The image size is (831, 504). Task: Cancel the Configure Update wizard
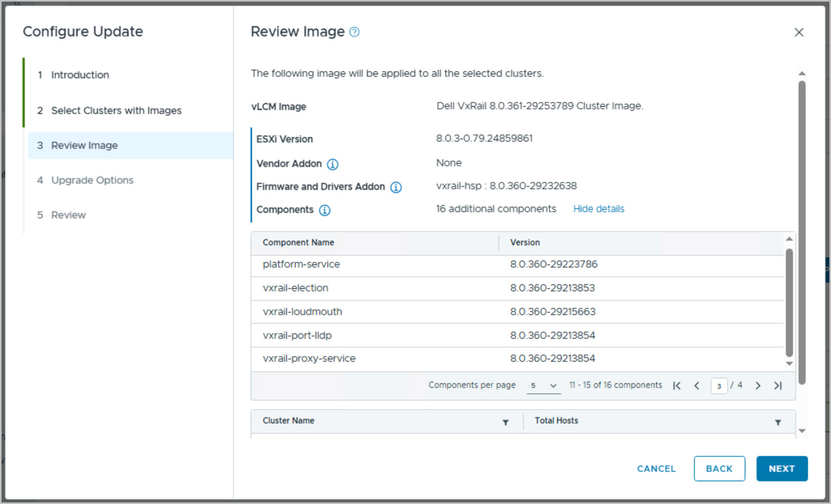(656, 469)
